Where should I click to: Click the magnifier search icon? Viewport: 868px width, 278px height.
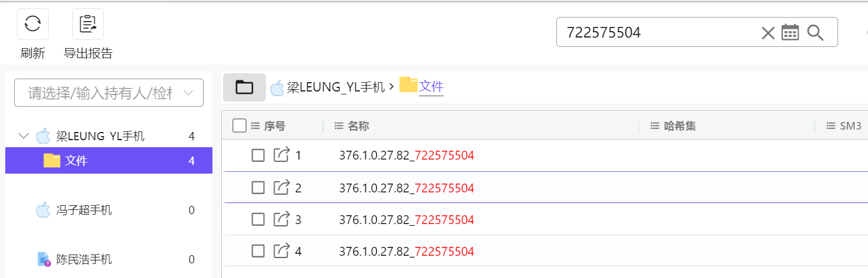(815, 33)
